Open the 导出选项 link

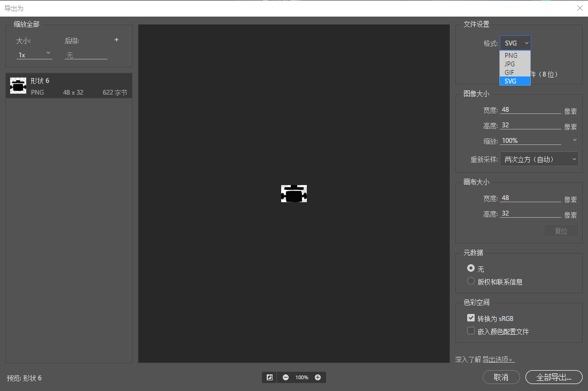pyautogui.click(x=498, y=359)
